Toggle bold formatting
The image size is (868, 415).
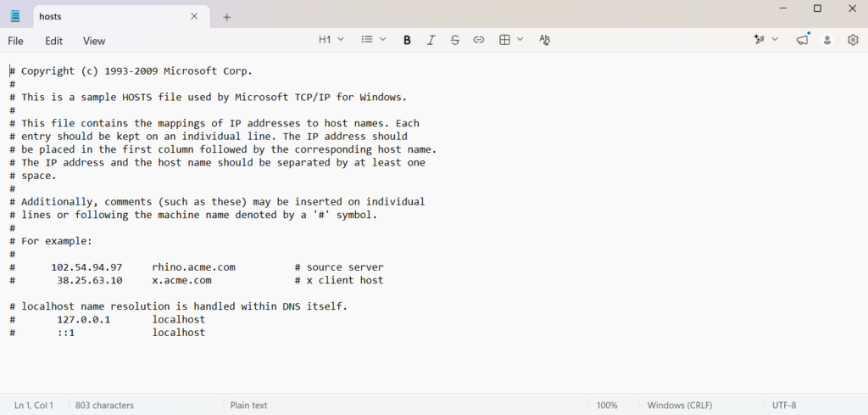[407, 40]
